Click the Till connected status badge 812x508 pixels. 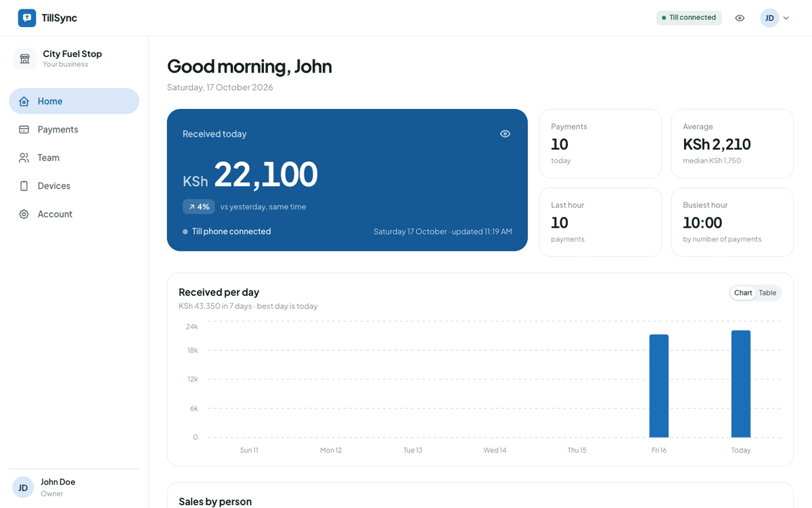[x=689, y=18]
